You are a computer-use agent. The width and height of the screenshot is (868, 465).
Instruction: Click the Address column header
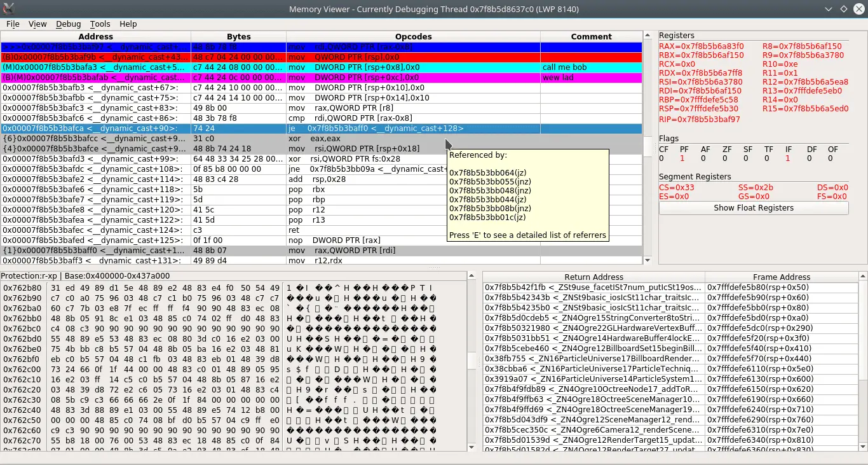coord(96,37)
